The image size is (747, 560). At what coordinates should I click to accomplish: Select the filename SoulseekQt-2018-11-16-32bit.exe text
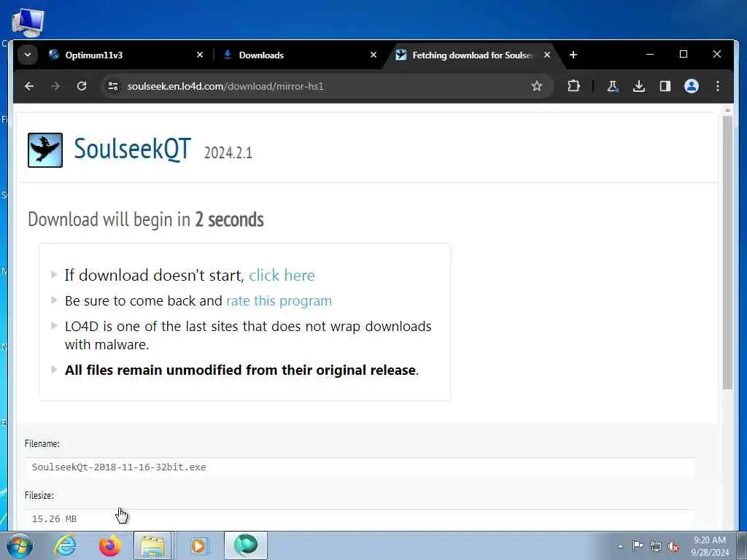[119, 467]
